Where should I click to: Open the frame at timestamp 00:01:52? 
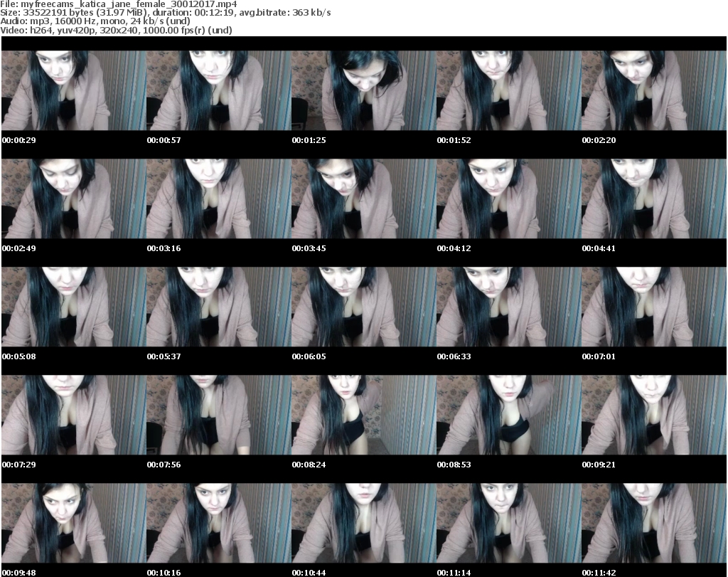508,90
